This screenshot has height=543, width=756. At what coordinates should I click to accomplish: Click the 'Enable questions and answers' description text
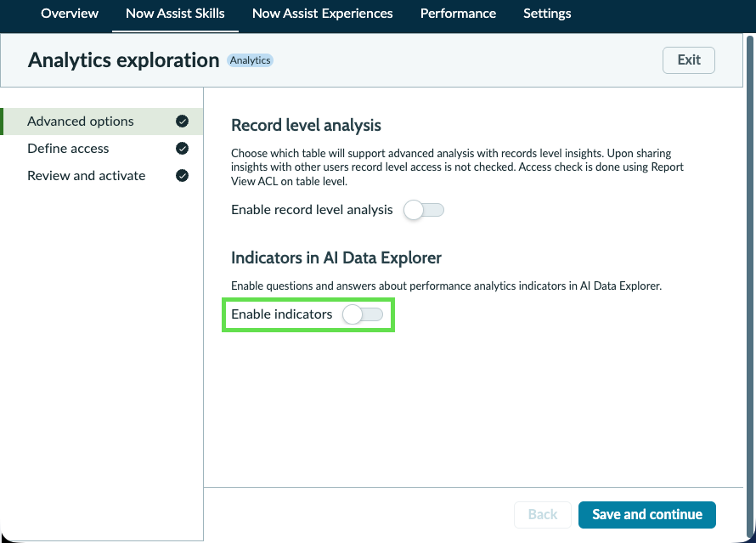click(447, 286)
